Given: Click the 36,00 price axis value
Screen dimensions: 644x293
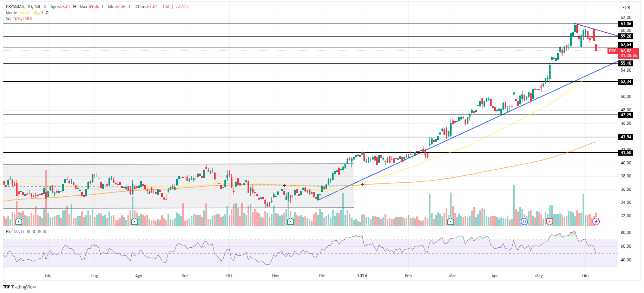Looking at the screenshot, I should pyautogui.click(x=626, y=189).
